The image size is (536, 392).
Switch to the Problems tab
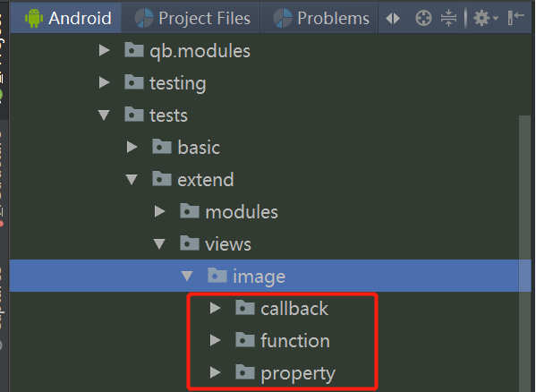pyautogui.click(x=319, y=18)
